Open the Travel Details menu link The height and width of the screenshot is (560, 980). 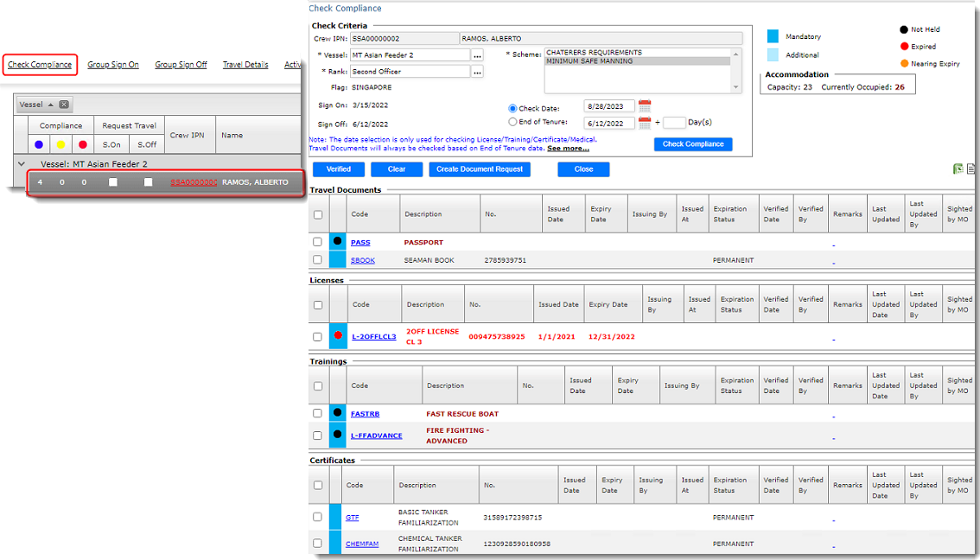tap(245, 65)
